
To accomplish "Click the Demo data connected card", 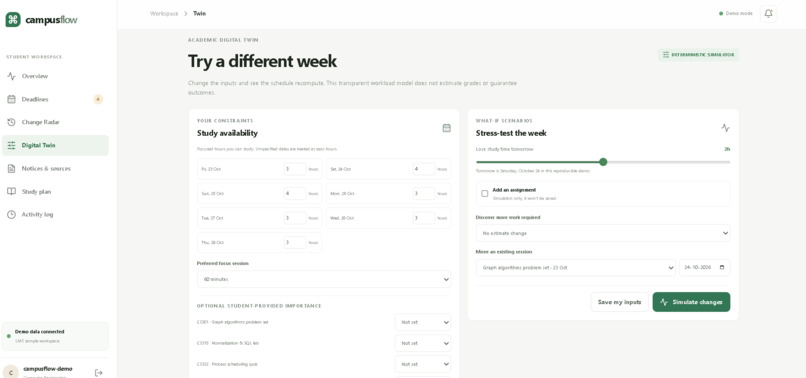I will tap(55, 336).
